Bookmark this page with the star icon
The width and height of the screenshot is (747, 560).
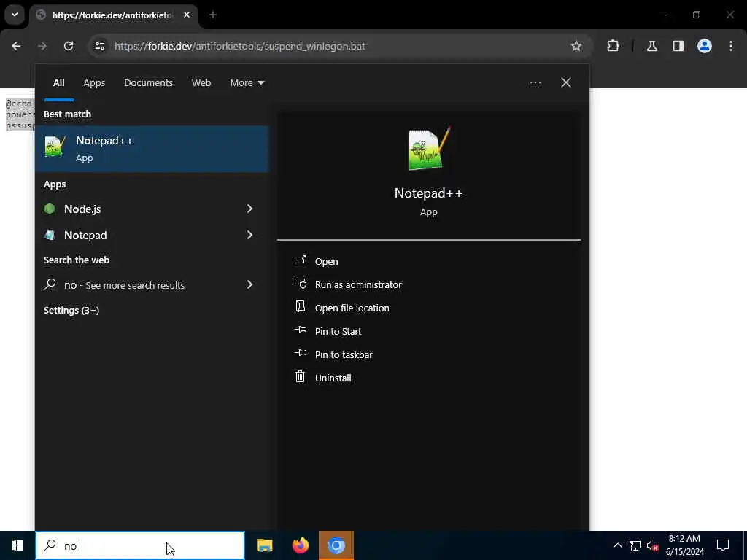[x=576, y=46]
